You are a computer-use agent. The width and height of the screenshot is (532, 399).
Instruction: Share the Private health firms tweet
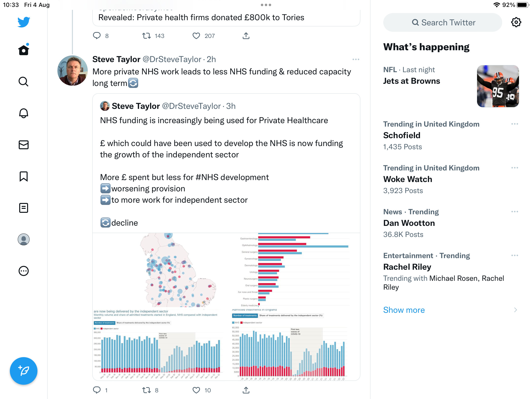(x=246, y=36)
